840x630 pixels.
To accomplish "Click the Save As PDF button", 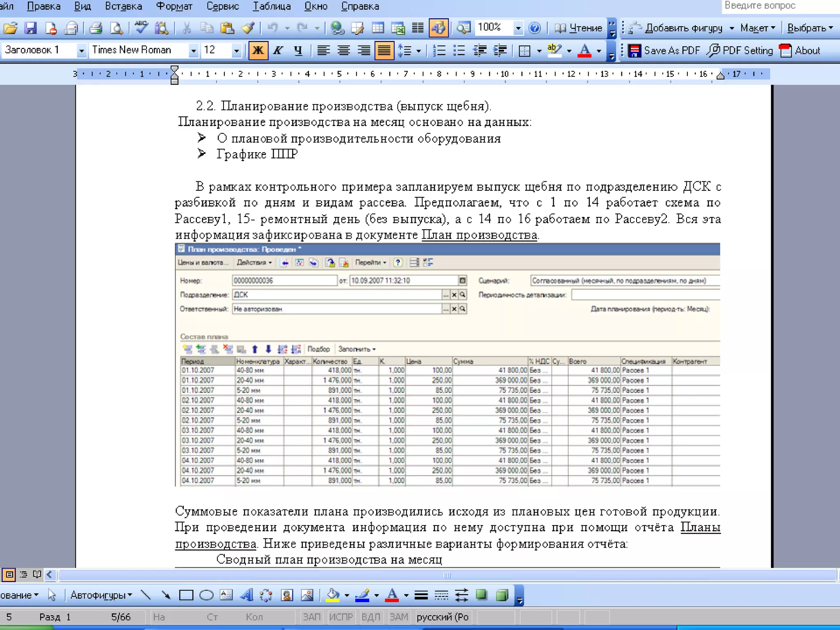I will point(664,50).
